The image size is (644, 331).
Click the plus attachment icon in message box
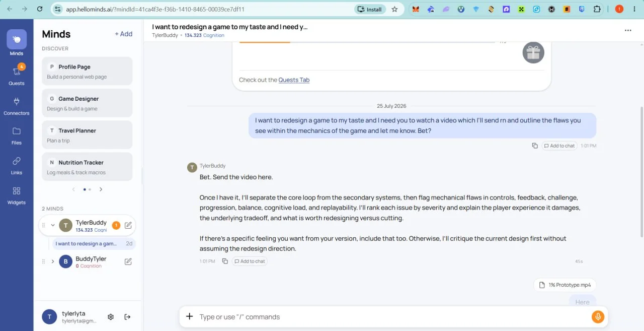click(189, 316)
